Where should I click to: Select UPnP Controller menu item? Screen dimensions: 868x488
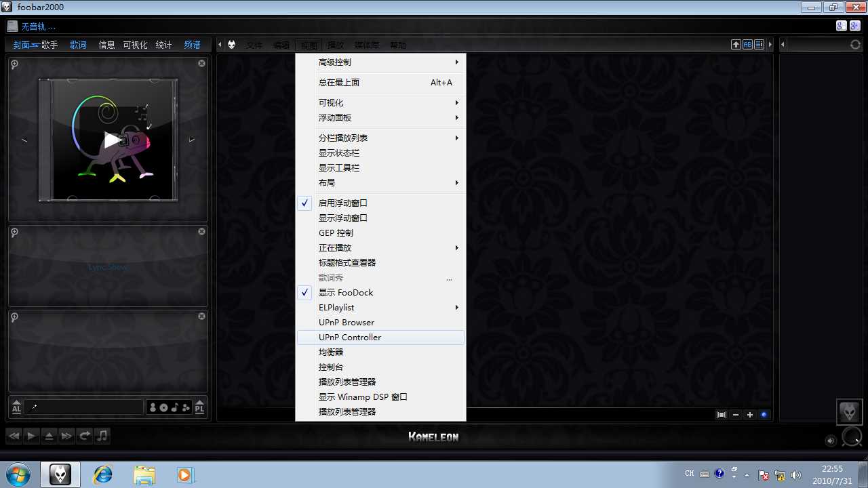(x=380, y=337)
